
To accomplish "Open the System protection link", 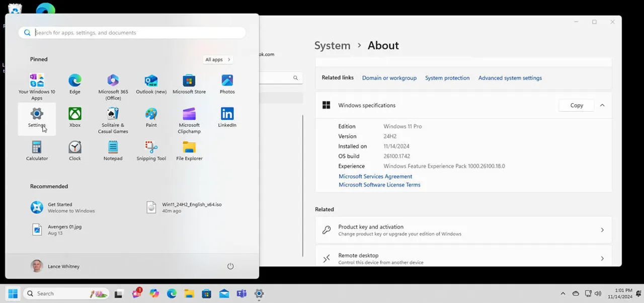I will tap(447, 78).
